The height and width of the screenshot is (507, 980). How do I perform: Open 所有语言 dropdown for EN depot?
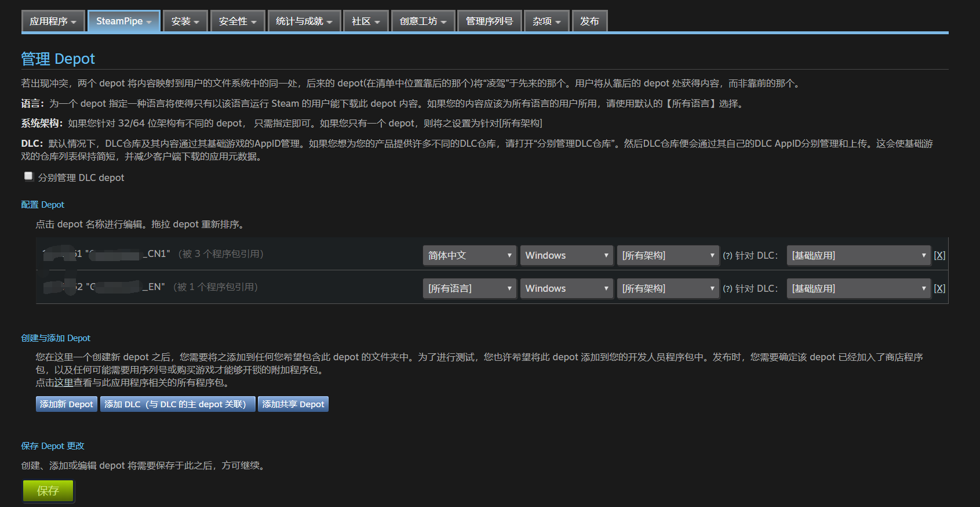tap(469, 288)
